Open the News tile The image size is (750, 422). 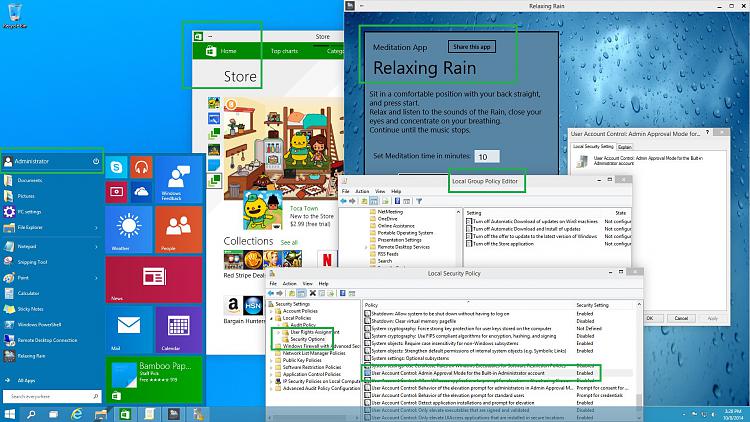pyautogui.click(x=154, y=279)
